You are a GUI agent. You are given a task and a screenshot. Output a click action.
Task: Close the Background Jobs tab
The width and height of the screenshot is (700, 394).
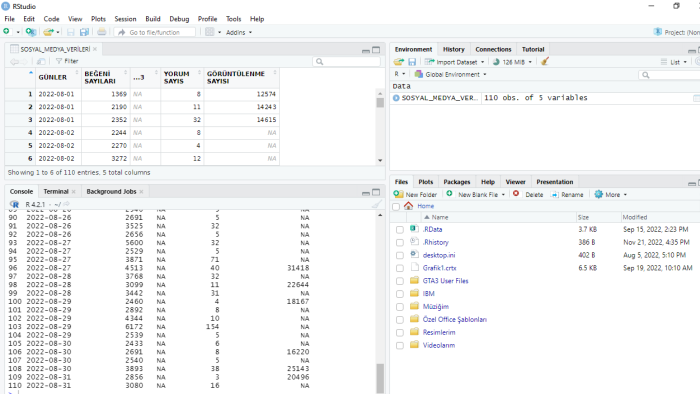[141, 191]
